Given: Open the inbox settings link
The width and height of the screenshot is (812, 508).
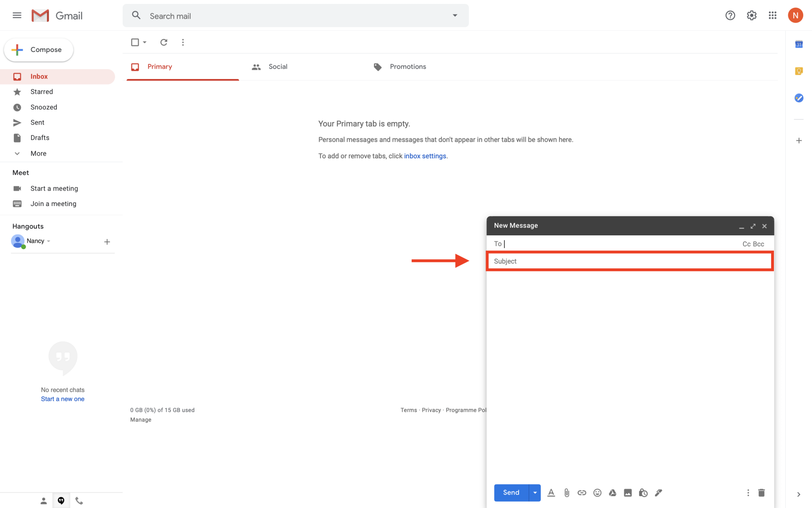Looking at the screenshot, I should (x=425, y=156).
